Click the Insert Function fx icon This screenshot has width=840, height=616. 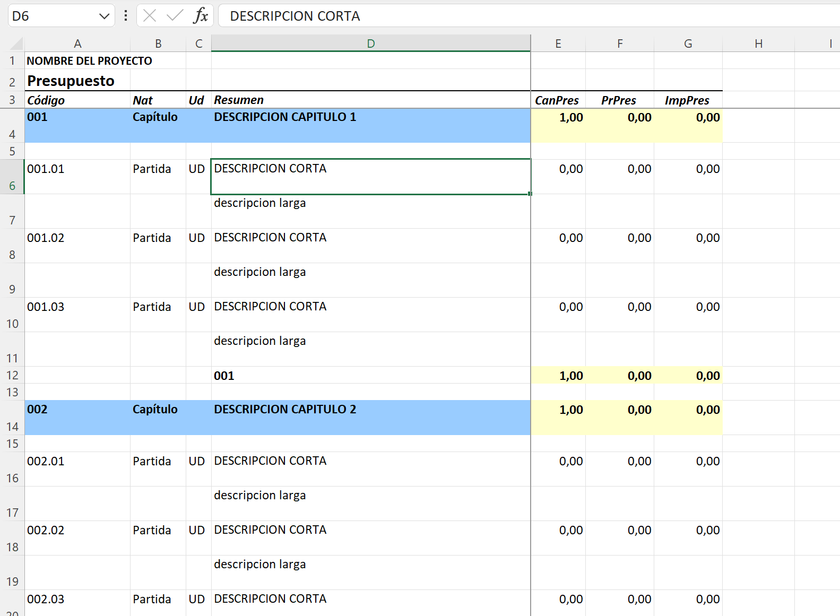[201, 16]
